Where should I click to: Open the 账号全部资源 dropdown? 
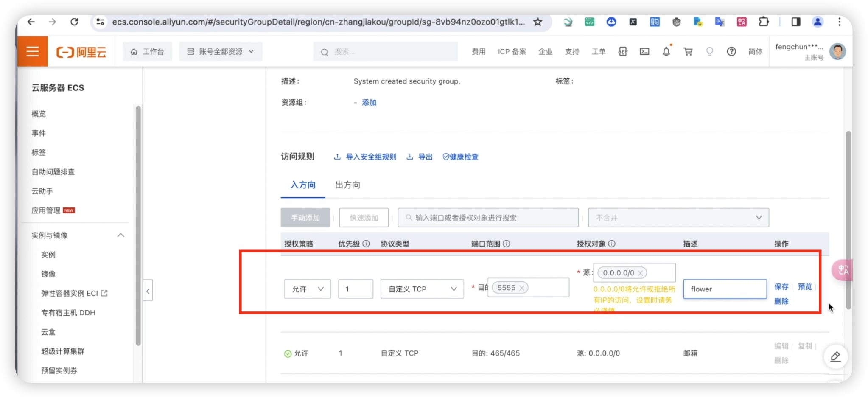point(221,52)
